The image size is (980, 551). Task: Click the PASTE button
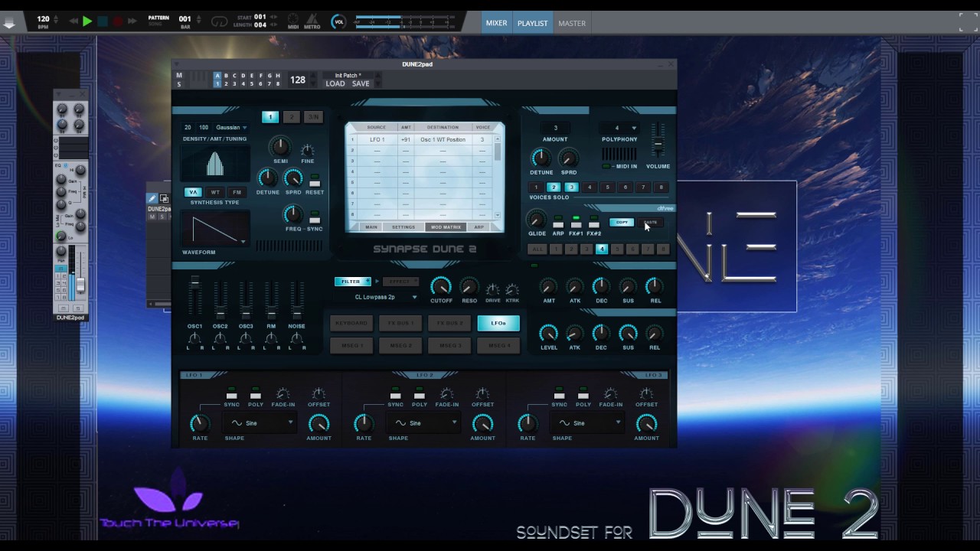click(650, 223)
